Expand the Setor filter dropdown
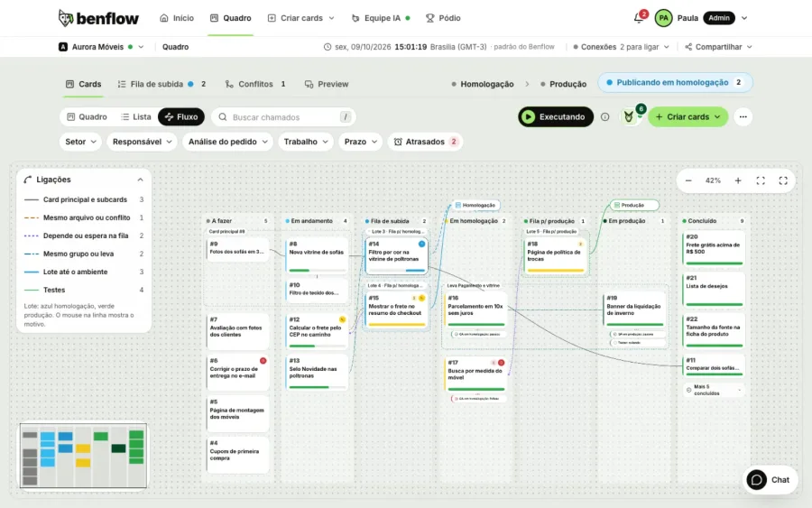Viewport: 812px width, 508px height. (x=80, y=142)
